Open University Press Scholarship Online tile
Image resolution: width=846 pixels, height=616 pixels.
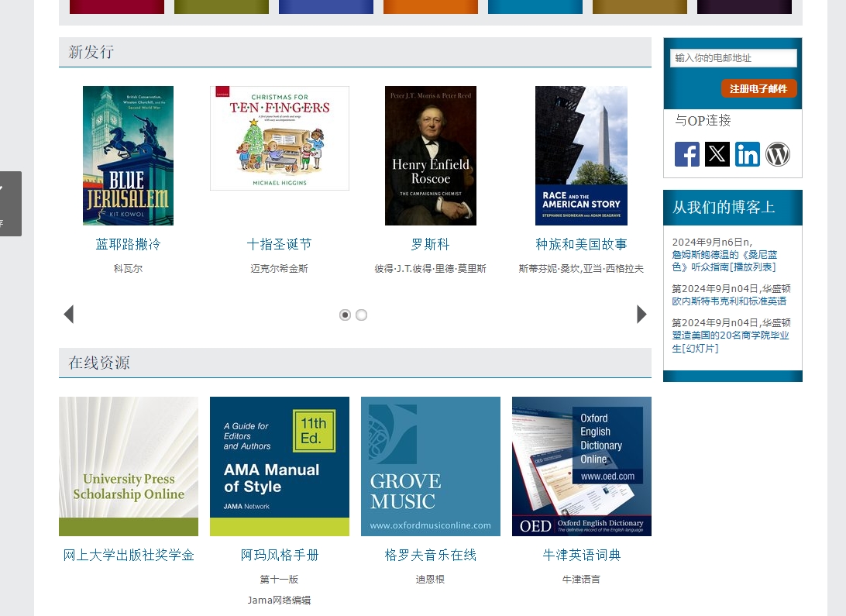(x=129, y=466)
